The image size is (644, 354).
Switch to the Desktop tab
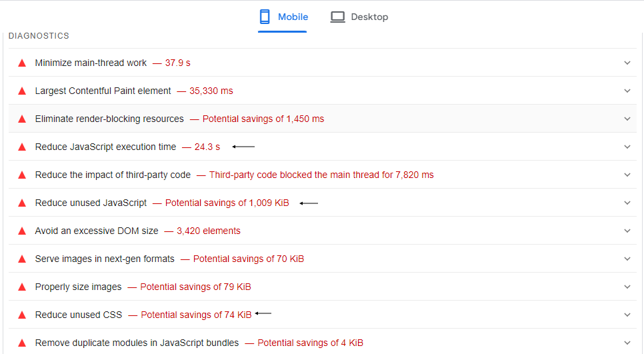[369, 17]
